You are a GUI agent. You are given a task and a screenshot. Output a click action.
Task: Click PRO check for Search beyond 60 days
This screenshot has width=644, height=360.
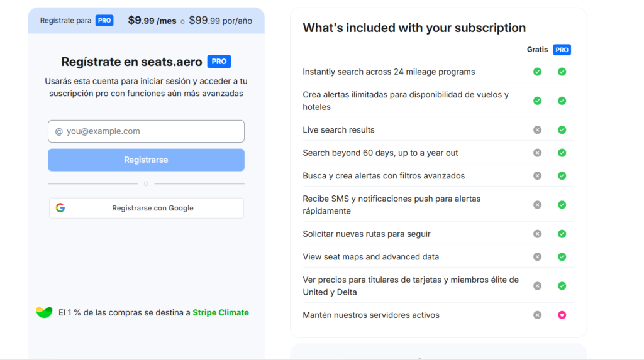click(562, 153)
